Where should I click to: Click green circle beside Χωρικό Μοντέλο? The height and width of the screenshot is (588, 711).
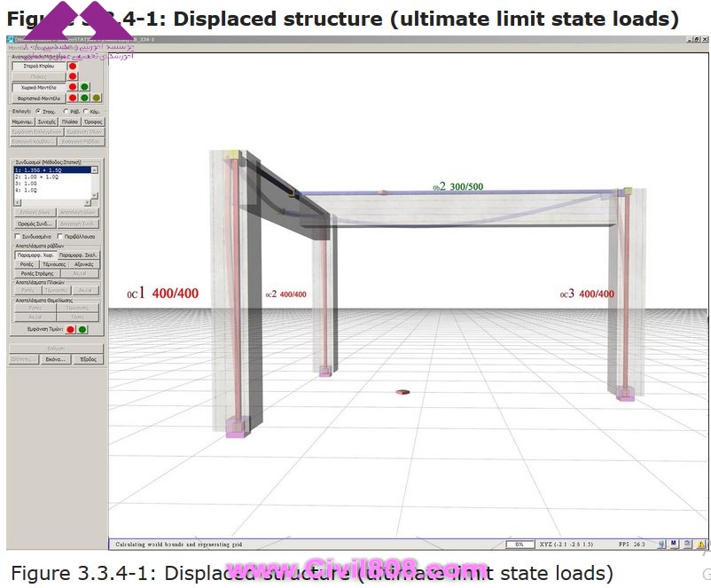pos(84,87)
